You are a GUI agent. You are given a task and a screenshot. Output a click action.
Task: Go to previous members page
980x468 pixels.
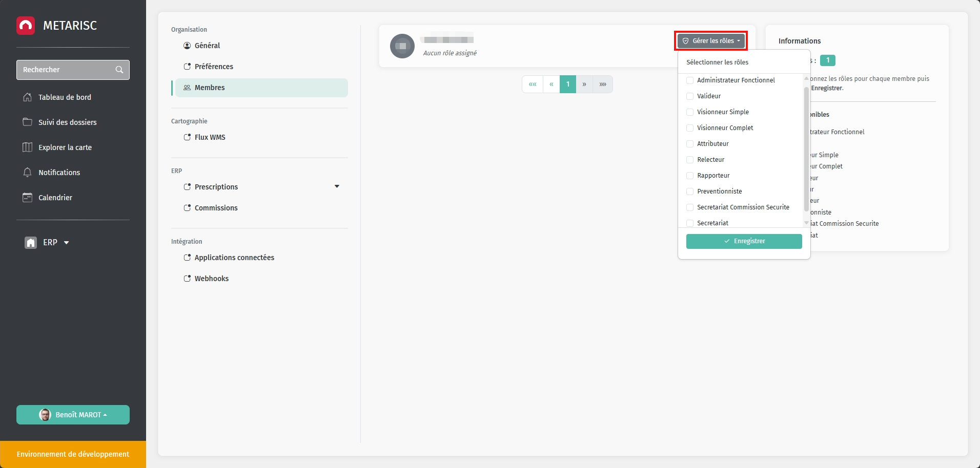pos(552,84)
